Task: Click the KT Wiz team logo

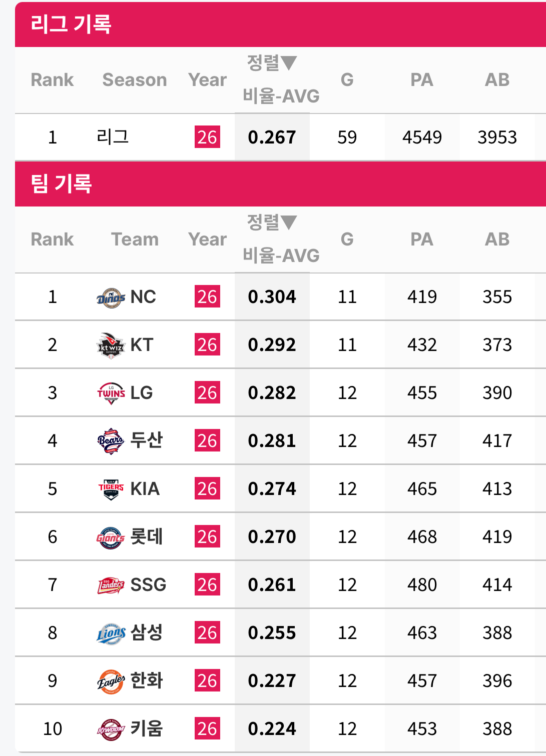Action: (x=111, y=345)
